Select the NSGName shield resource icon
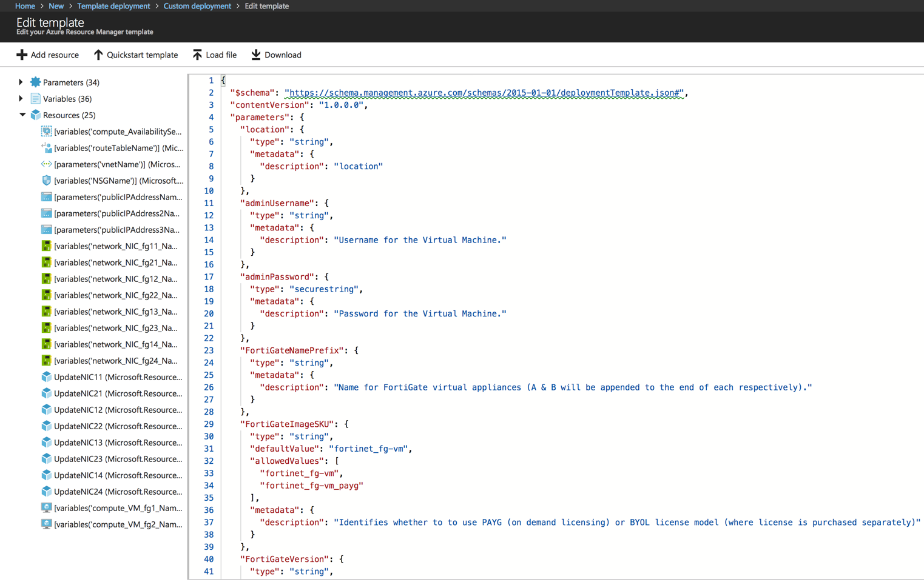 point(46,180)
